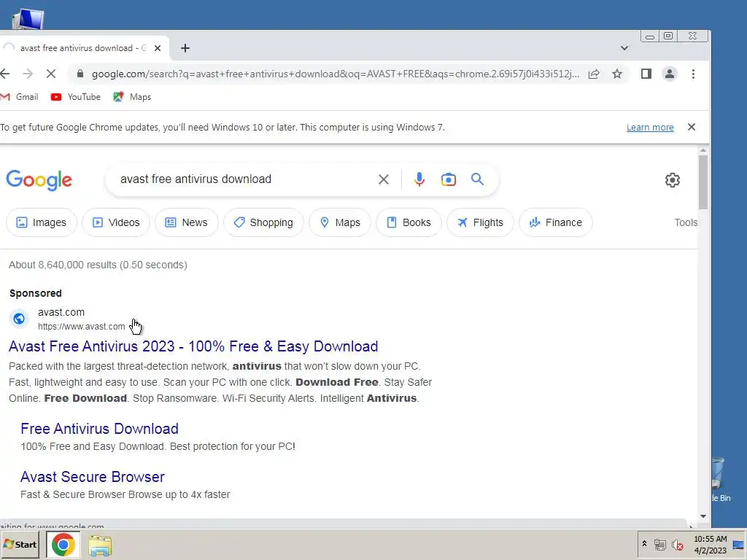Click scrollbar down arrow
This screenshot has width=747, height=560.
point(703,516)
